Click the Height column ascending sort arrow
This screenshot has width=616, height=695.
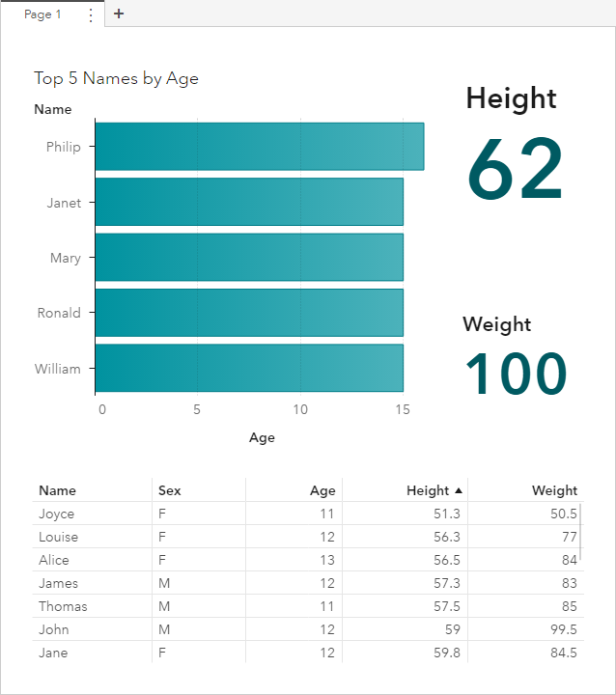459,490
